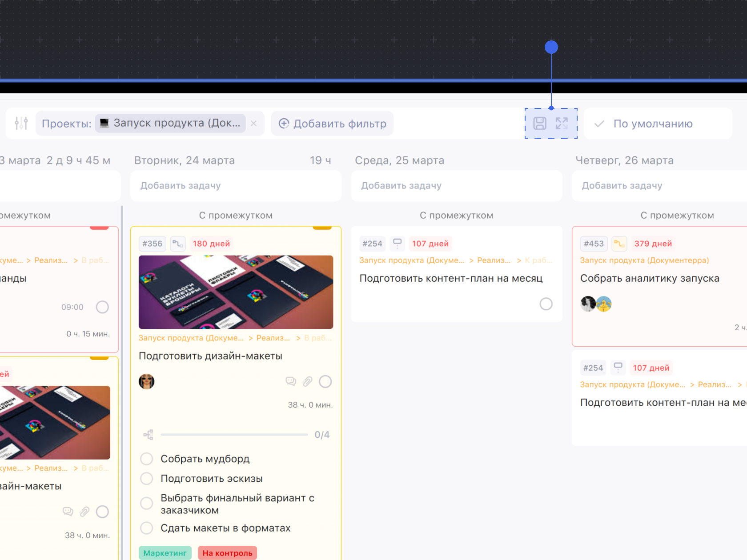Click attachment paperclip in task #356

click(308, 381)
